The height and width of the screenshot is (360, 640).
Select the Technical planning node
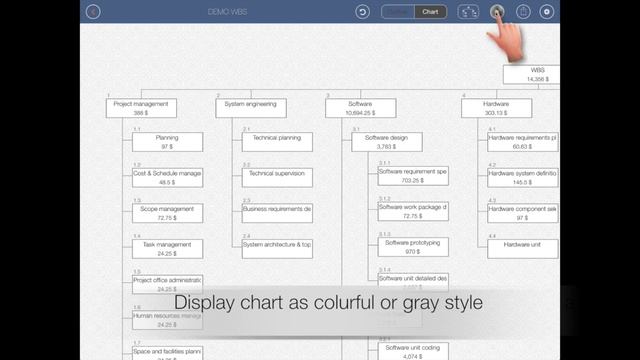(x=277, y=142)
